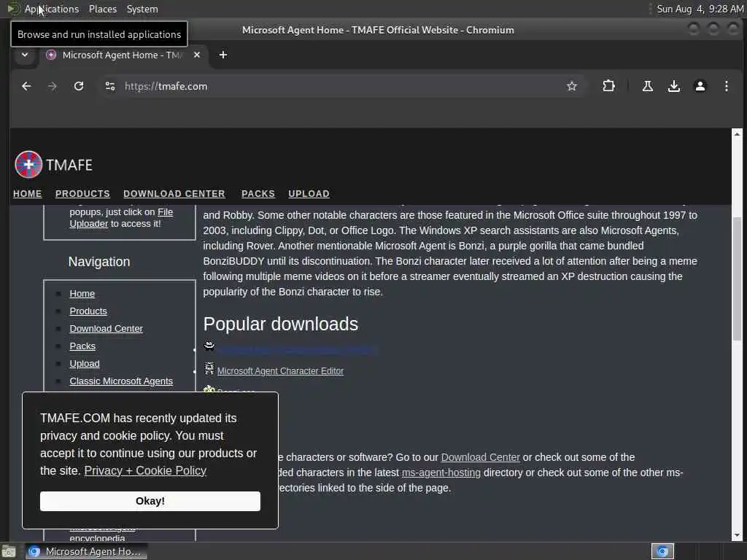Click PACKS in site header navigation

(258, 194)
